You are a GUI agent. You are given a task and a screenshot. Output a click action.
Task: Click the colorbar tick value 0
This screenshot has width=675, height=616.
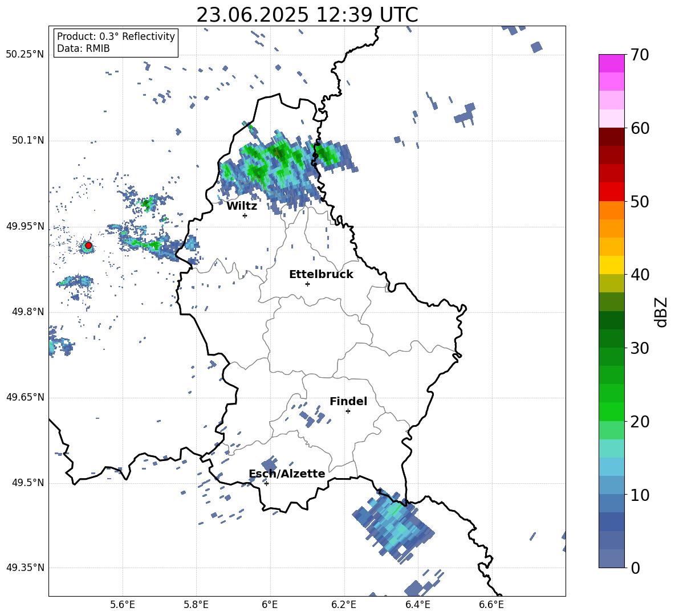point(635,568)
